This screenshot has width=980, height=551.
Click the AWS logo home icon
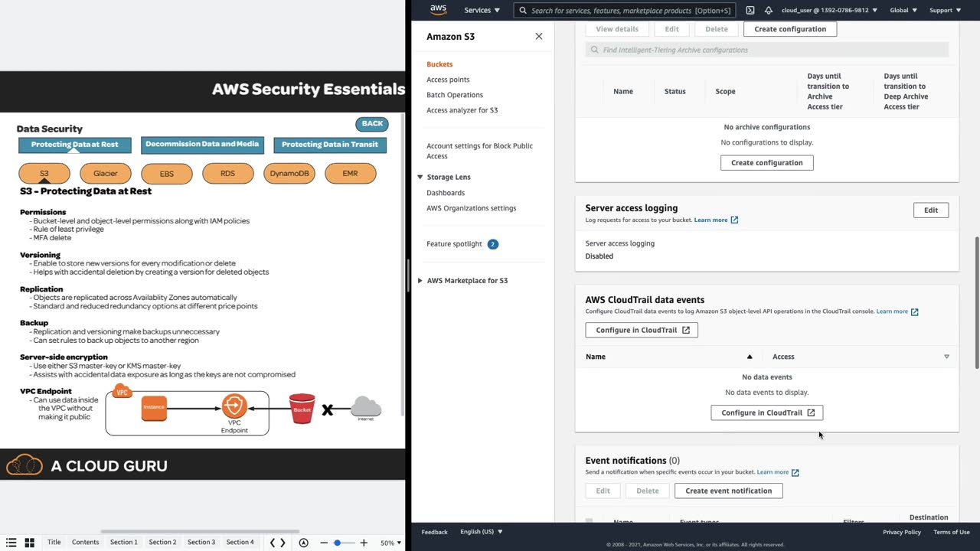[438, 10]
